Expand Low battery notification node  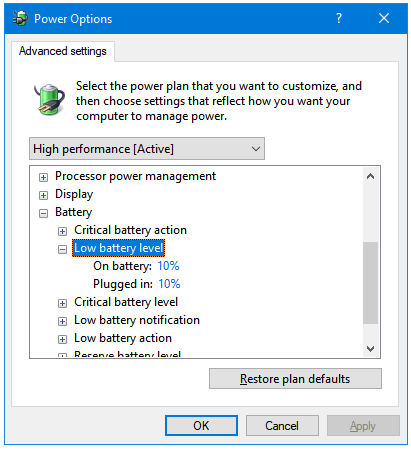click(x=62, y=321)
